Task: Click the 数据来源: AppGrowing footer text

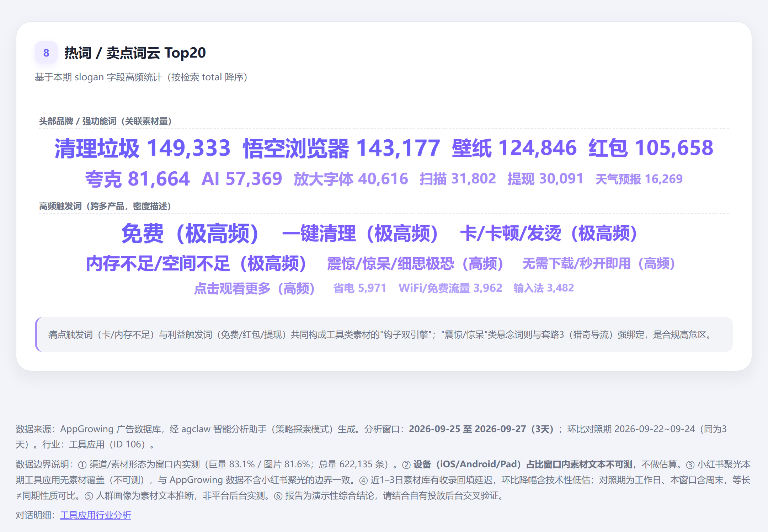Action: click(371, 437)
